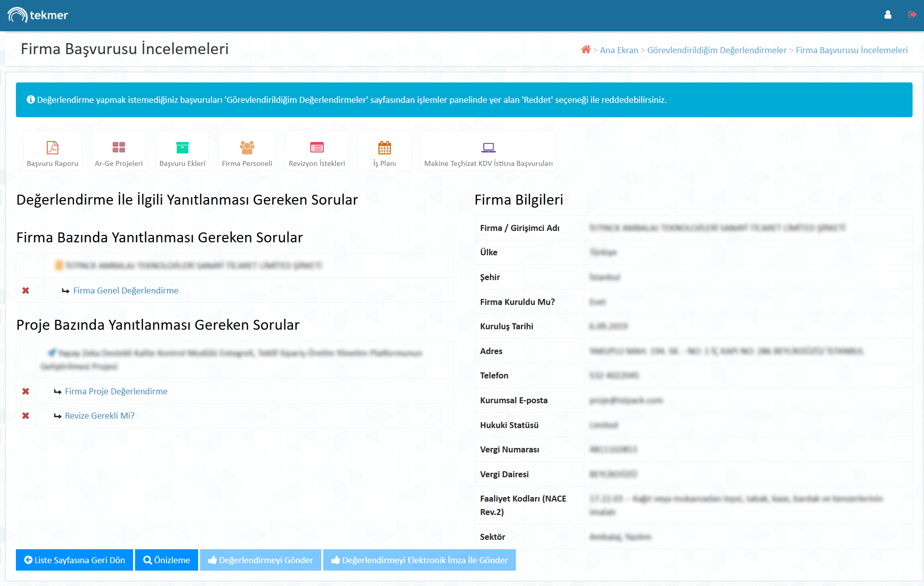Viewport: 924px width, 586px height.
Task: Click the red logout icon
Action: click(912, 15)
